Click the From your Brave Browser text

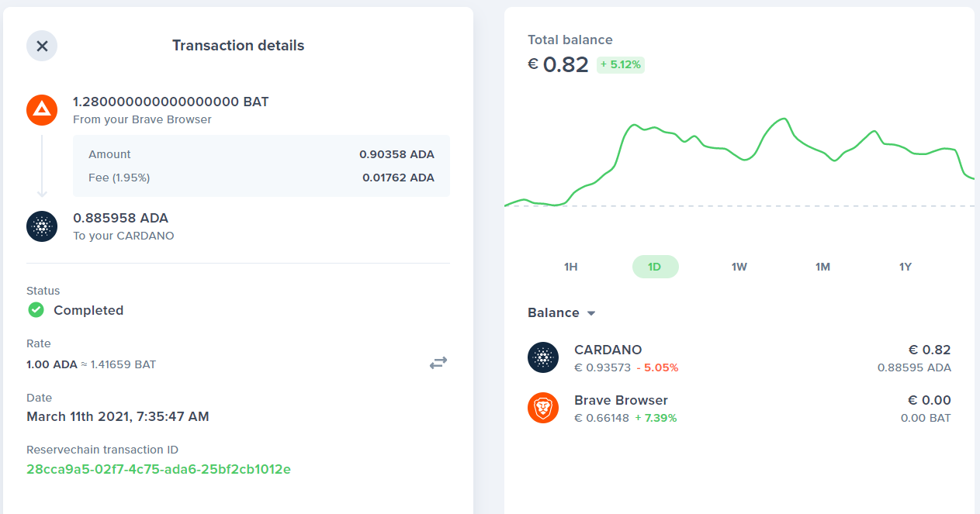pyautogui.click(x=142, y=119)
